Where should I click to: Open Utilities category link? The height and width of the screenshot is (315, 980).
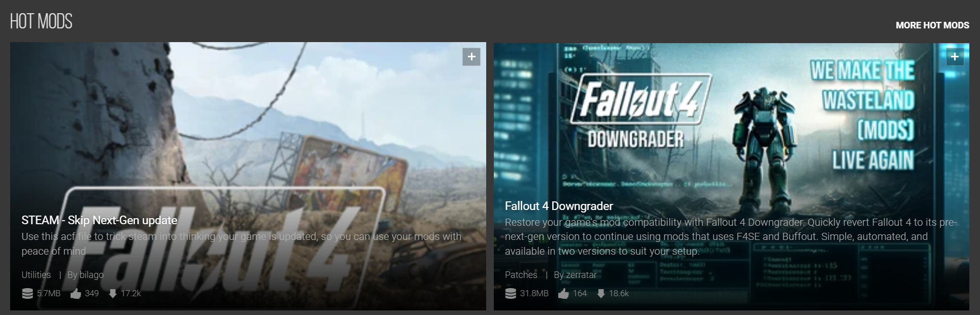point(36,275)
